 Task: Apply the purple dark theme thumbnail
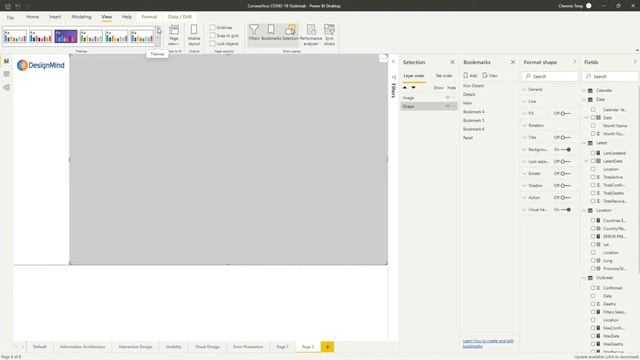coord(66,36)
